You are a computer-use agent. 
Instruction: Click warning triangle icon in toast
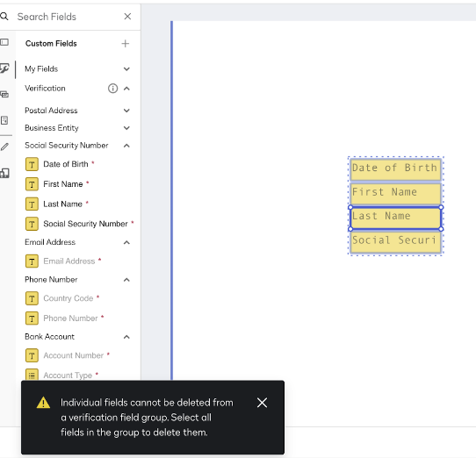[x=43, y=403]
